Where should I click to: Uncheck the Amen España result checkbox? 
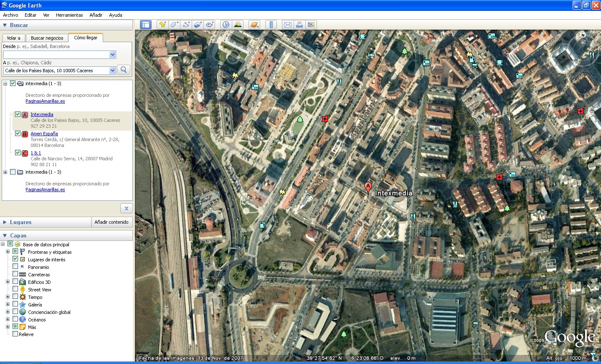pos(18,133)
